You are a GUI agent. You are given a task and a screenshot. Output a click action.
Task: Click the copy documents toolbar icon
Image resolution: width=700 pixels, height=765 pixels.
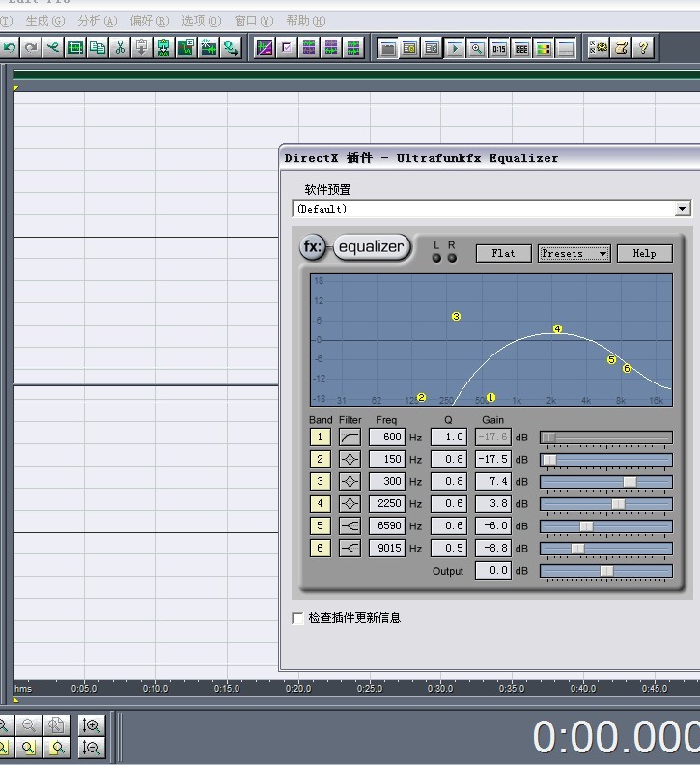(98, 48)
